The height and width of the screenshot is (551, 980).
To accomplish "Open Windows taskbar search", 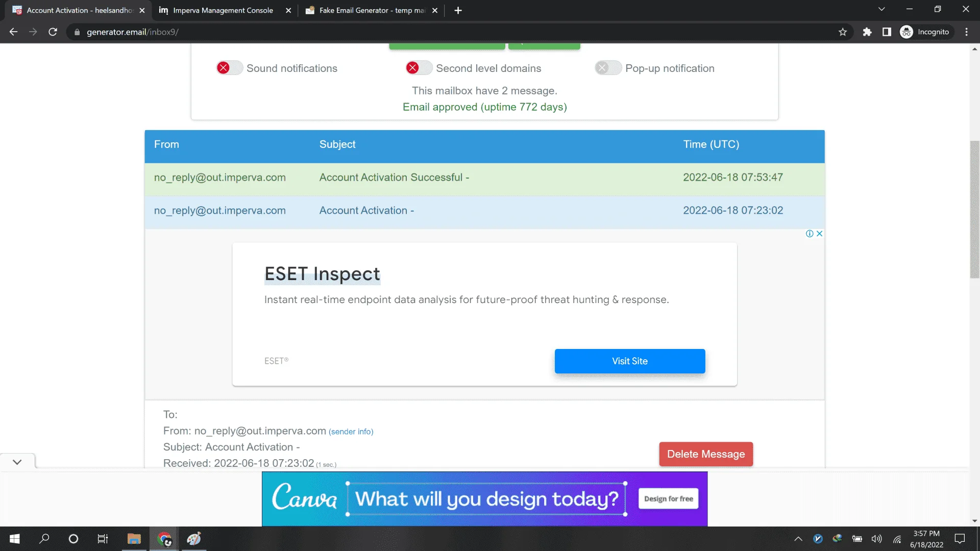I will click(44, 539).
